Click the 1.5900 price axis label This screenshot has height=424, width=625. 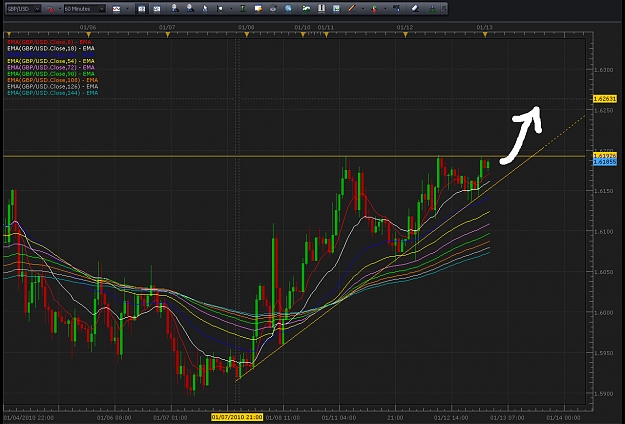pos(603,393)
